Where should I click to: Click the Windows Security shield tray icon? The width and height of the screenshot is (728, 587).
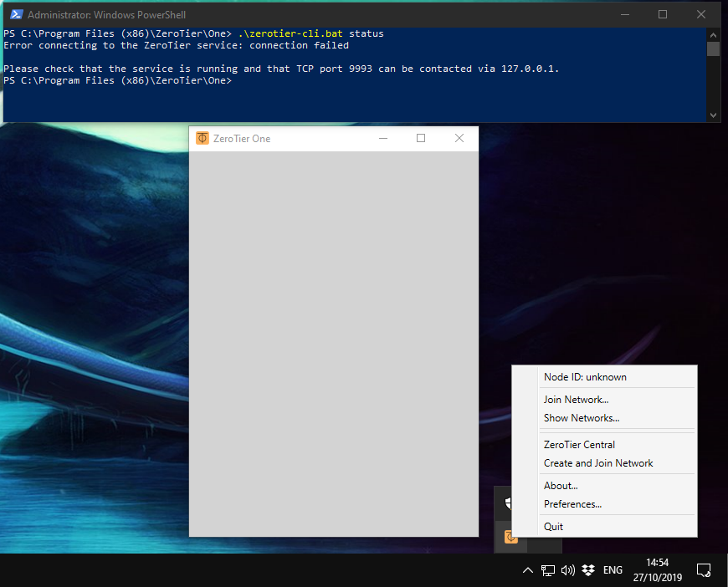(x=508, y=503)
